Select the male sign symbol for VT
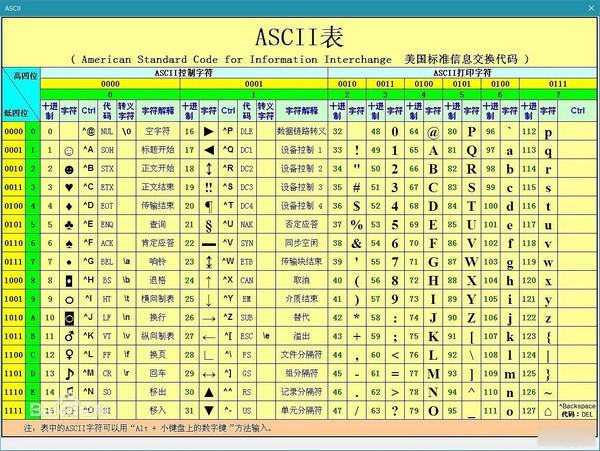The width and height of the screenshot is (600, 451). click(x=68, y=335)
